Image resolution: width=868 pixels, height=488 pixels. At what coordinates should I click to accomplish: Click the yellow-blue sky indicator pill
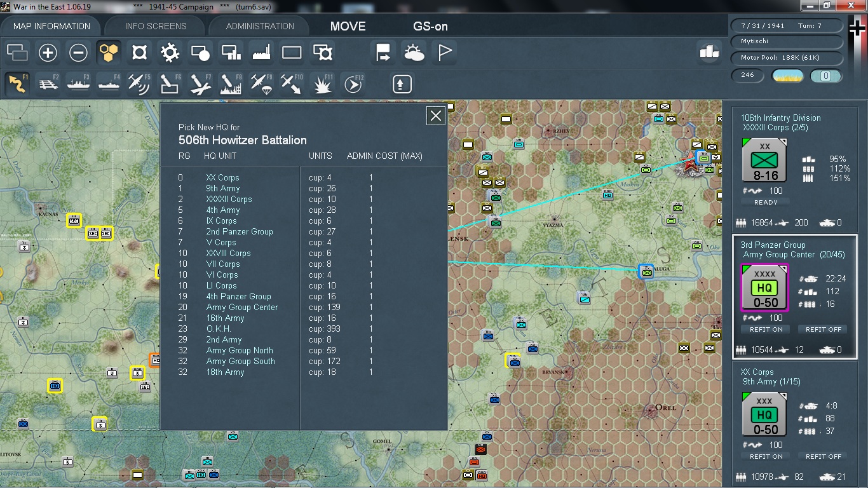(787, 76)
